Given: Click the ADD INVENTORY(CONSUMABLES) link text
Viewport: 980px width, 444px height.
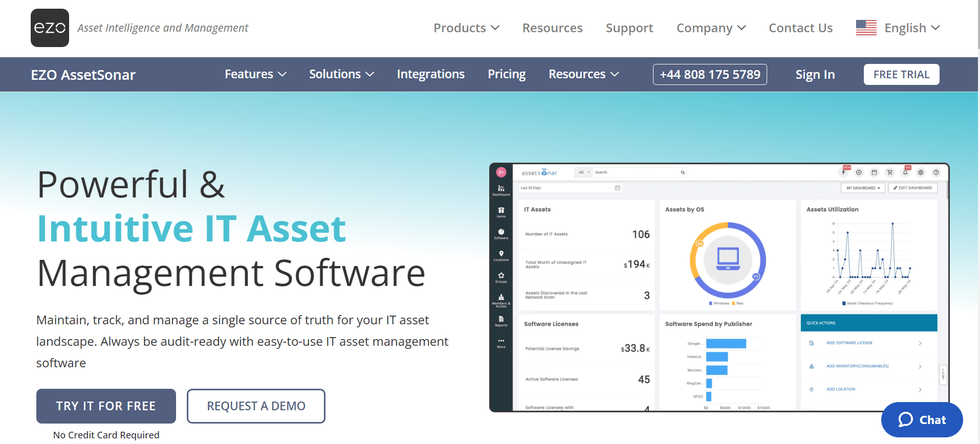Looking at the screenshot, I should (x=857, y=366).
